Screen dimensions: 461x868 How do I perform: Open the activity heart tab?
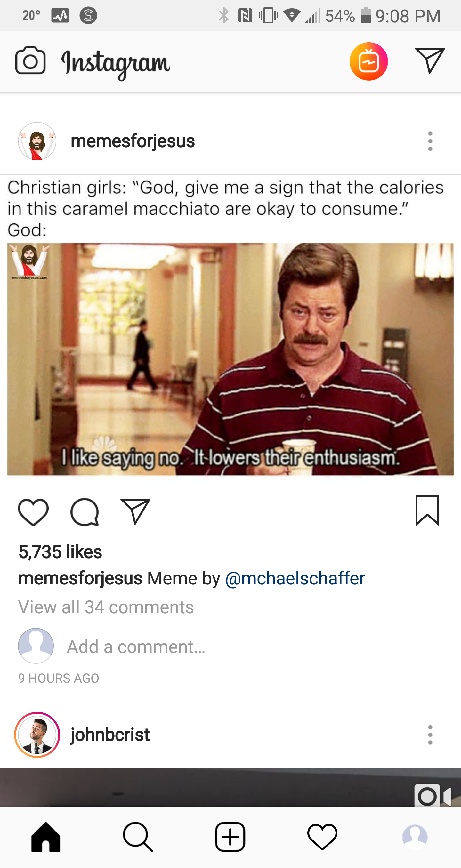click(x=322, y=837)
